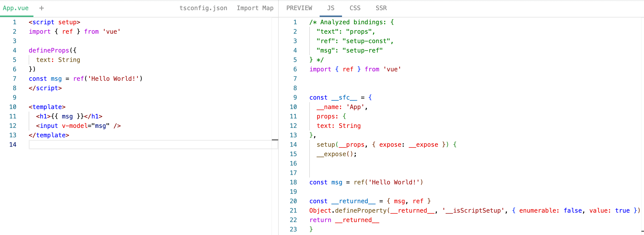Open the Import Map editor

point(255,8)
